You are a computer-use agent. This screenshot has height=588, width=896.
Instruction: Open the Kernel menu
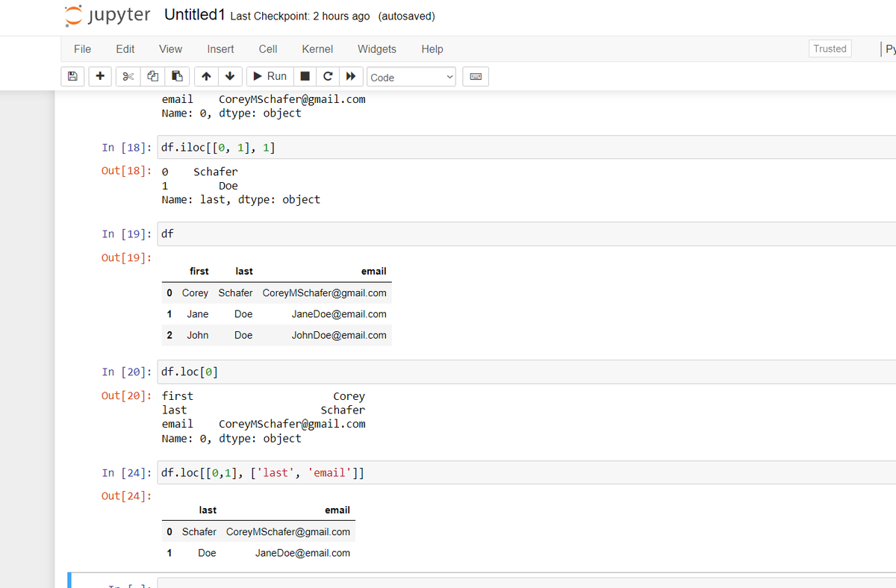click(x=317, y=49)
